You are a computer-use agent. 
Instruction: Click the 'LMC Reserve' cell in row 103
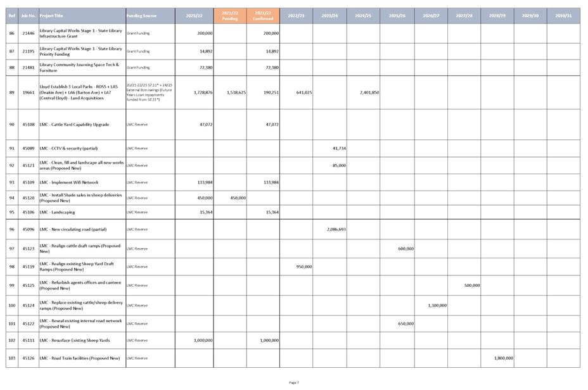(x=150, y=358)
